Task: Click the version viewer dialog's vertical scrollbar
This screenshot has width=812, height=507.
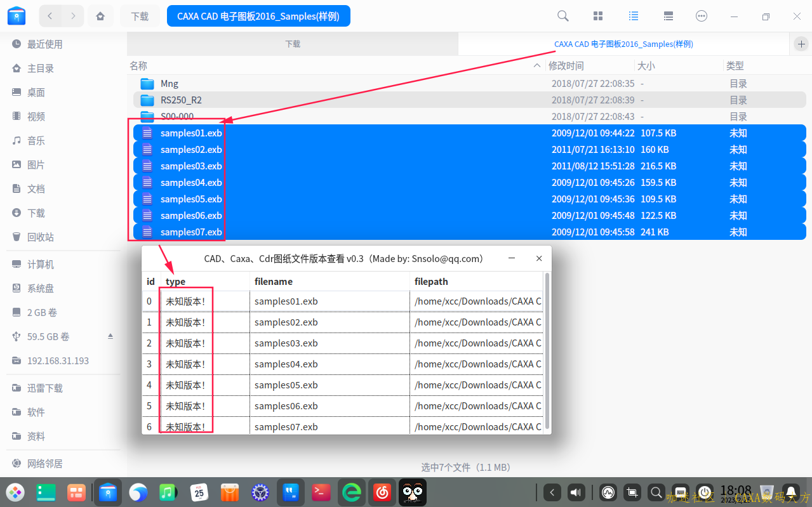Action: pyautogui.click(x=547, y=349)
